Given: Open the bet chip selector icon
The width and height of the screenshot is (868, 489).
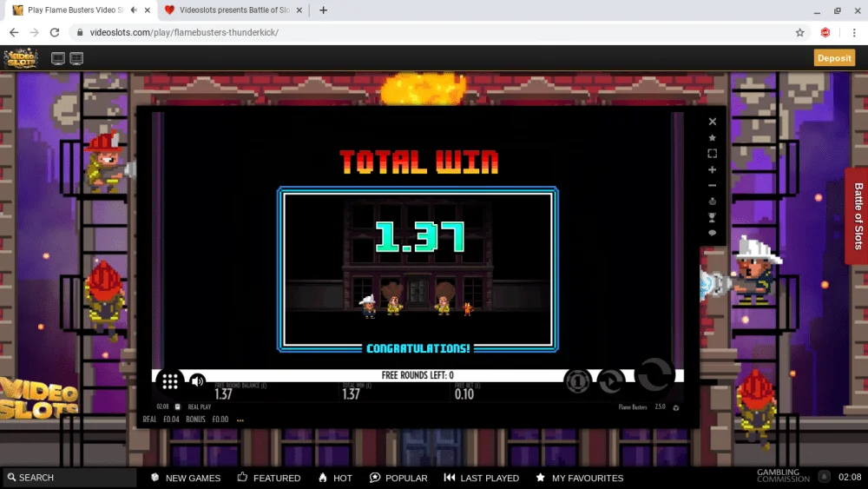Looking at the screenshot, I should [577, 381].
